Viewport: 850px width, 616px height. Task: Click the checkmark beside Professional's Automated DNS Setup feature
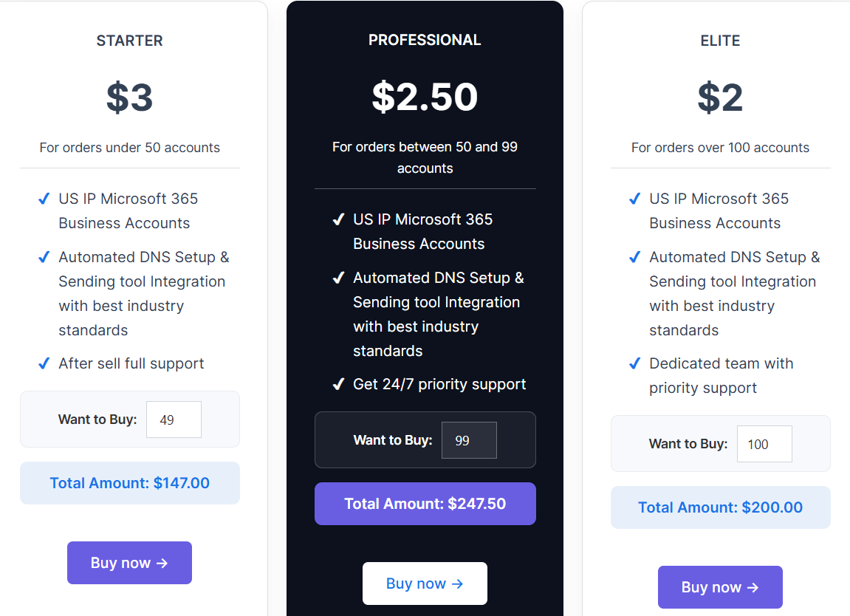339,278
